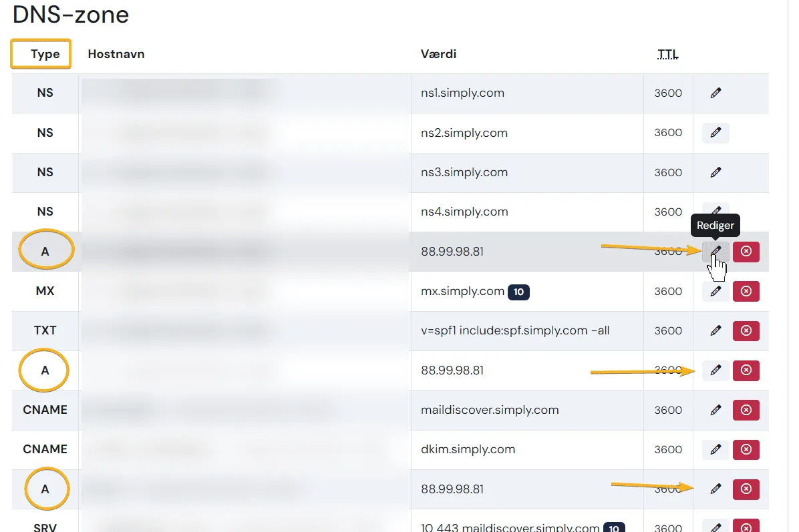The width and height of the screenshot is (799, 532).
Task: Select the mx.simply.com value text
Action: 462,291
